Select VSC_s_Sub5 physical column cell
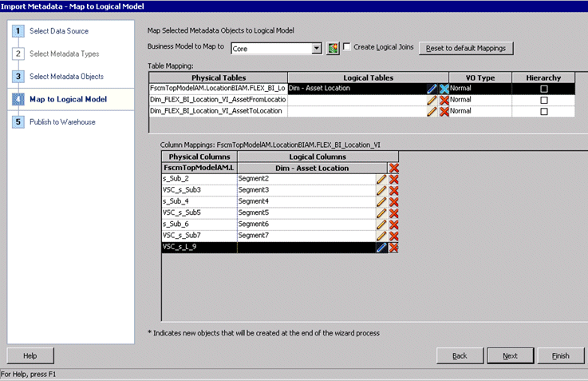Viewport: 588px width, 381px height. coord(199,213)
